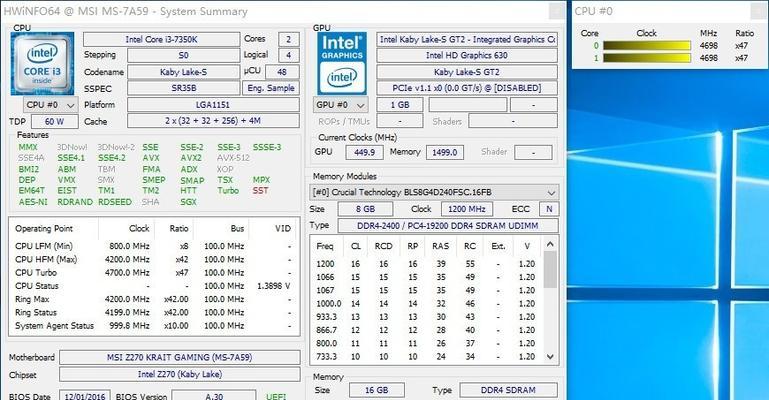Click the SGX feature label

click(188, 202)
